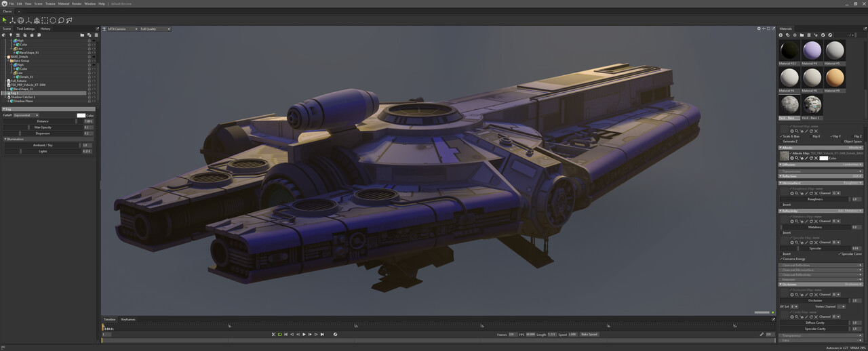The image size is (868, 351).
Task: Enable the Flip X checkbox
Action: point(811,136)
